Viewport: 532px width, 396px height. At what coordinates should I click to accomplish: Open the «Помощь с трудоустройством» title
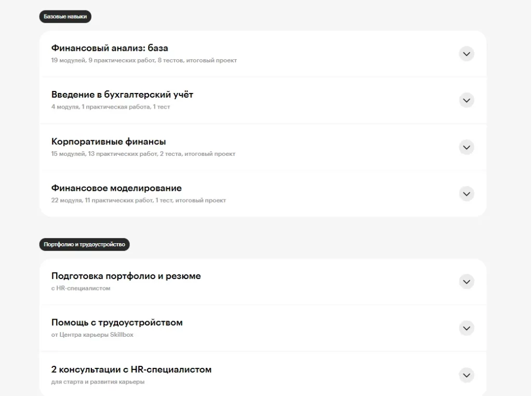116,322
